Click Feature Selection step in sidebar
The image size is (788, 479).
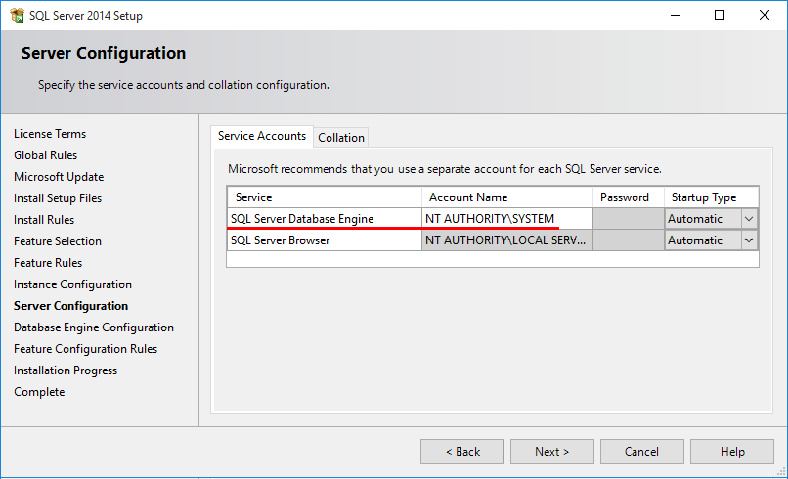coord(58,241)
